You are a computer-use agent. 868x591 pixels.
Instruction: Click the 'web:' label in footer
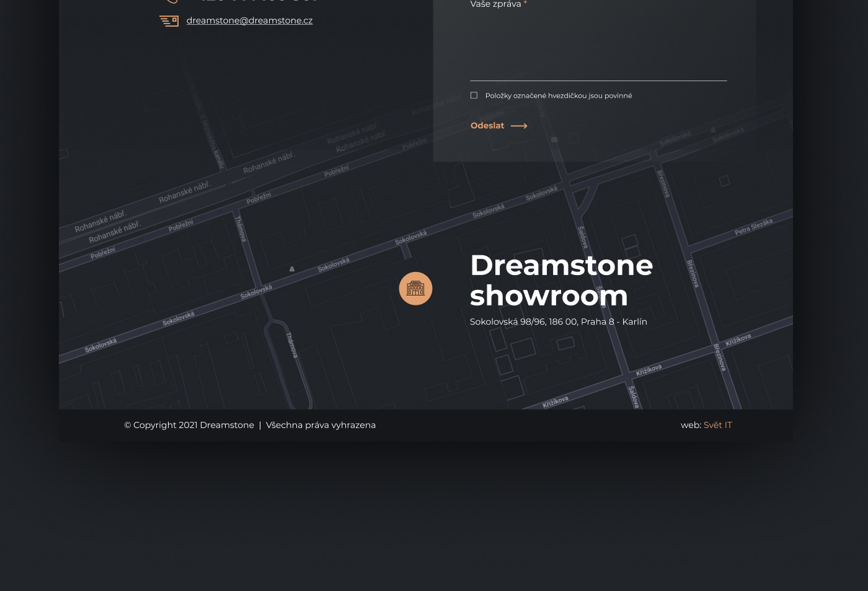[x=691, y=425]
